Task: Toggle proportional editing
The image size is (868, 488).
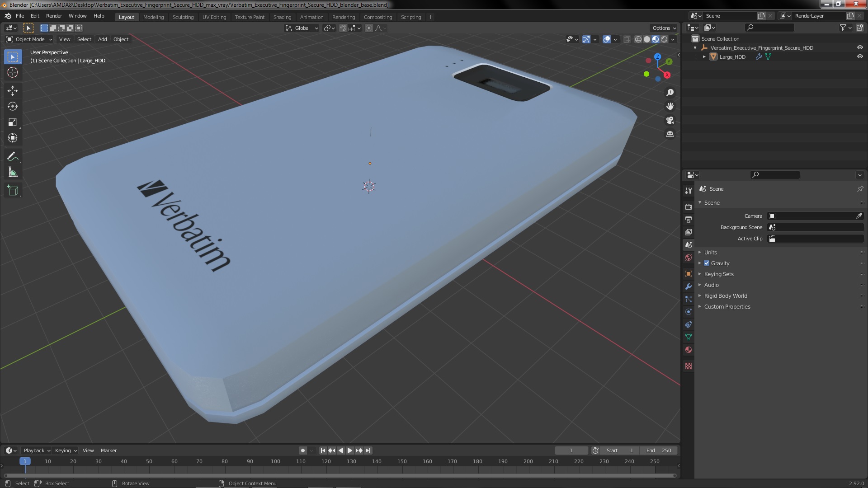Action: 369,28
